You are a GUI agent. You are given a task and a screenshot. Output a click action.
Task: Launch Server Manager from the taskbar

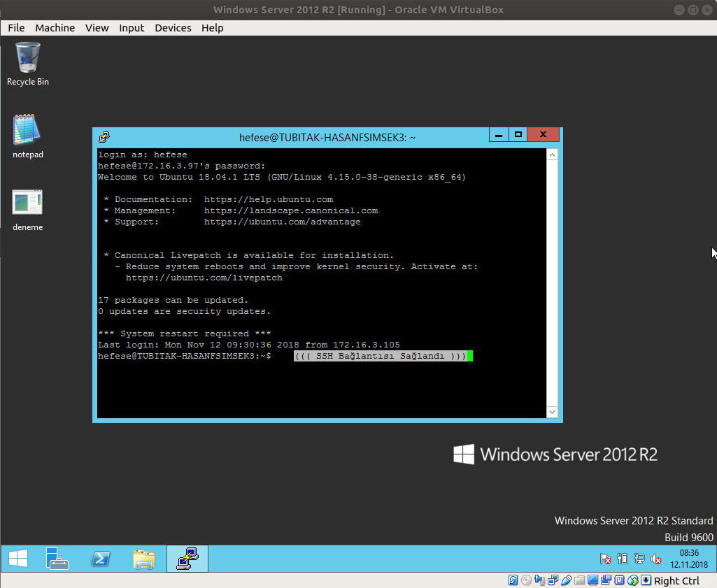[x=57, y=559]
